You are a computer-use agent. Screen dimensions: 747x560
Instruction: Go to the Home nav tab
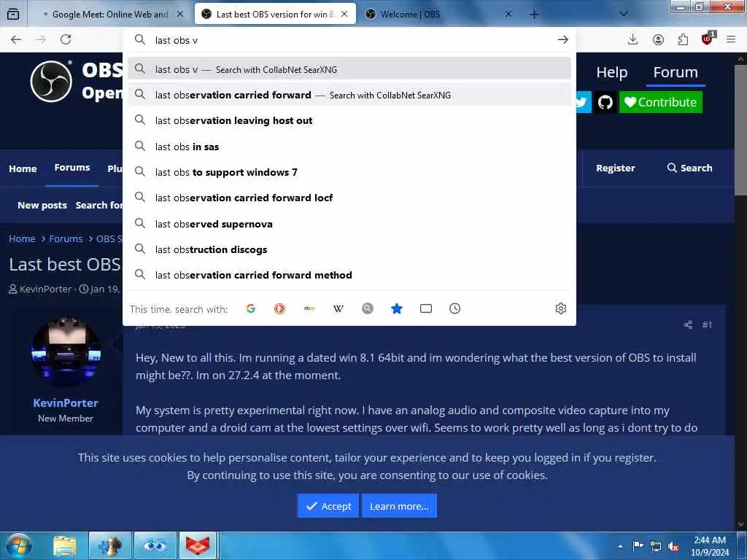(23, 168)
